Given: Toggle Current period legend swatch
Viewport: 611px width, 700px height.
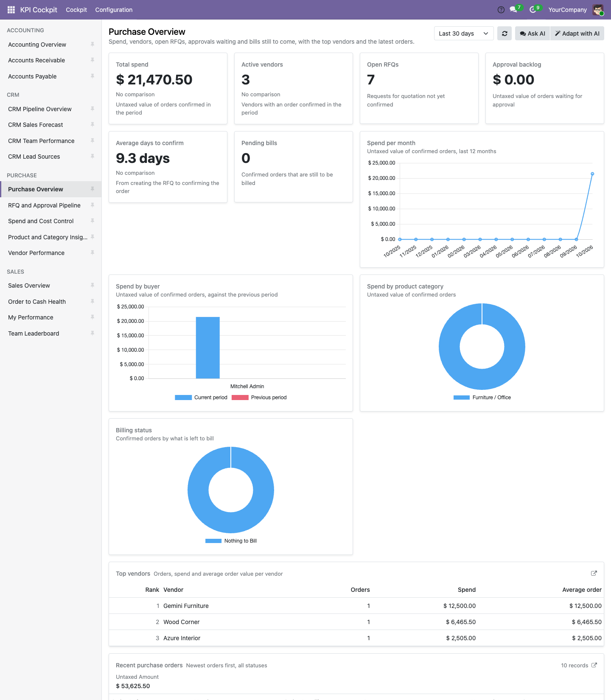Looking at the screenshot, I should pyautogui.click(x=183, y=398).
